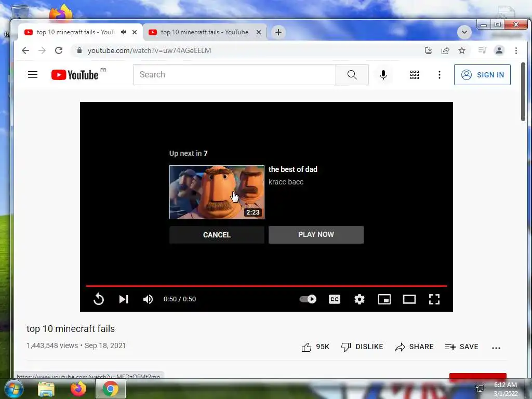The image size is (532, 399).
Task: Search with your voice microphone
Action: (383, 75)
